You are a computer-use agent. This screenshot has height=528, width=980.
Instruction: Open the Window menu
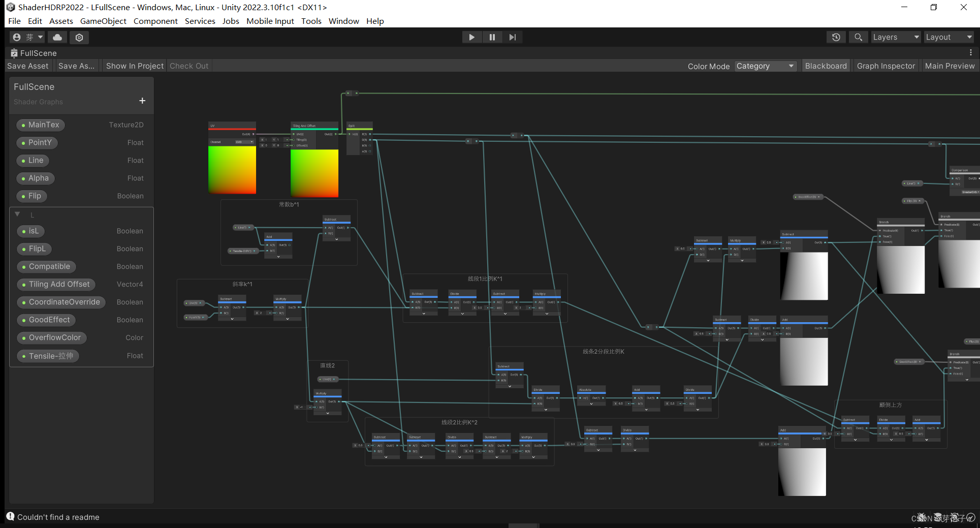tap(343, 21)
